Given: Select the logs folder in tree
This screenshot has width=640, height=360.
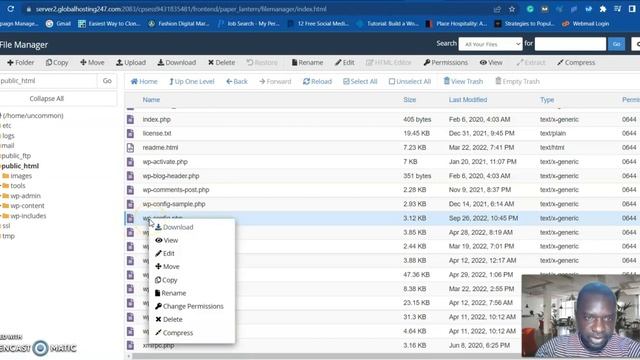Looking at the screenshot, I should (x=8, y=136).
